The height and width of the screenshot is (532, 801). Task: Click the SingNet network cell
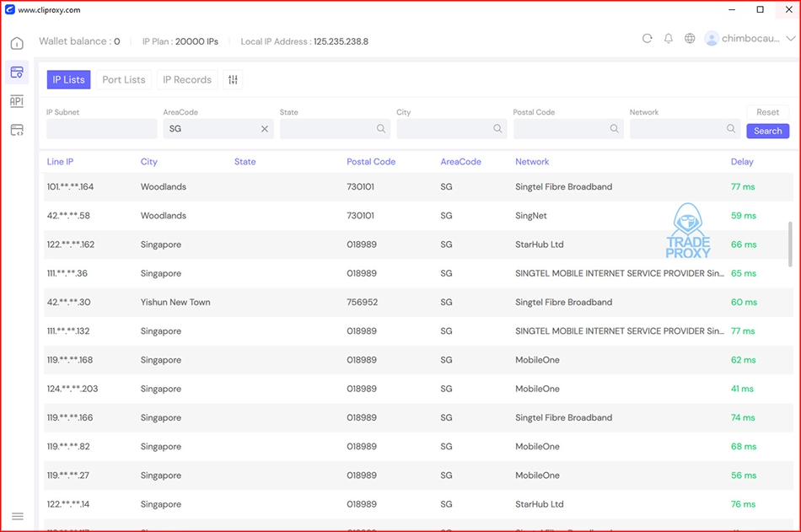530,216
